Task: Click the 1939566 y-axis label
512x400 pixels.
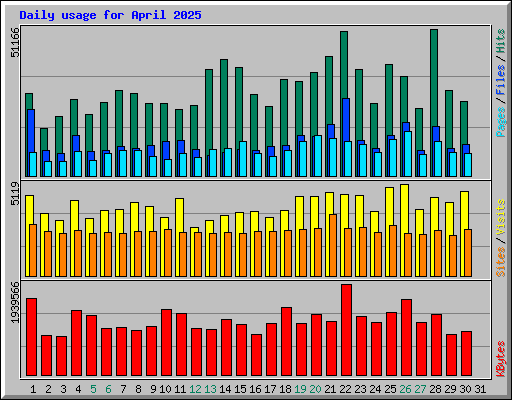Action: (15, 302)
